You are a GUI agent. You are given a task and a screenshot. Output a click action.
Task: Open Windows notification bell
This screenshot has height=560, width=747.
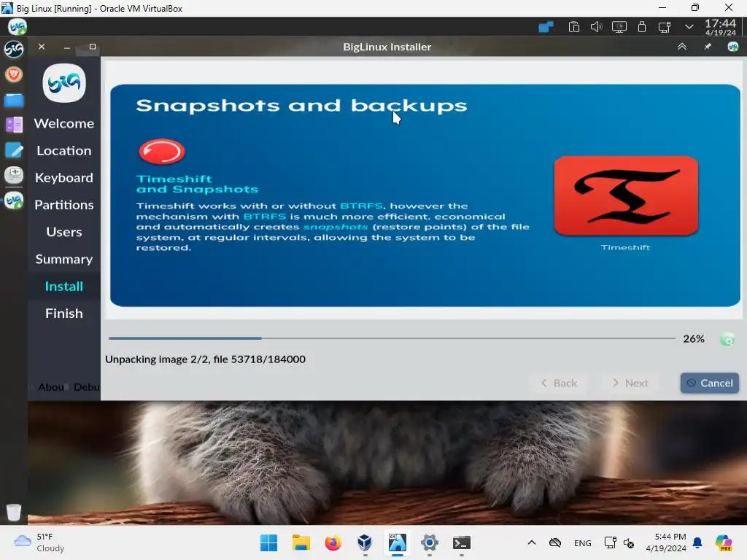[697, 542]
